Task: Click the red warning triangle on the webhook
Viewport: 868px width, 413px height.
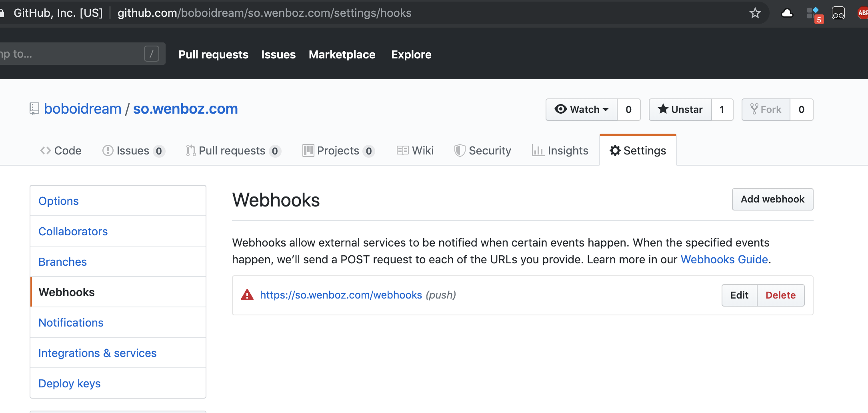Action: coord(247,295)
